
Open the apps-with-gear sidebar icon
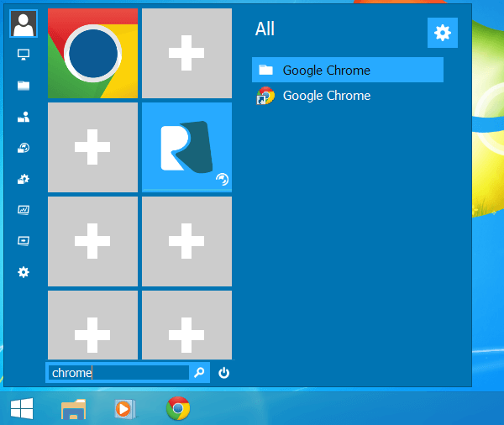(x=24, y=179)
